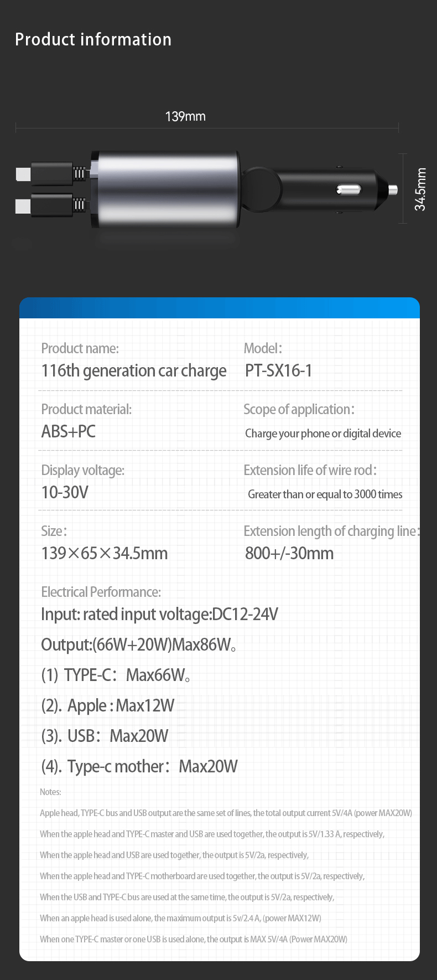Click the 800+/-30mm extension length value

tap(289, 553)
